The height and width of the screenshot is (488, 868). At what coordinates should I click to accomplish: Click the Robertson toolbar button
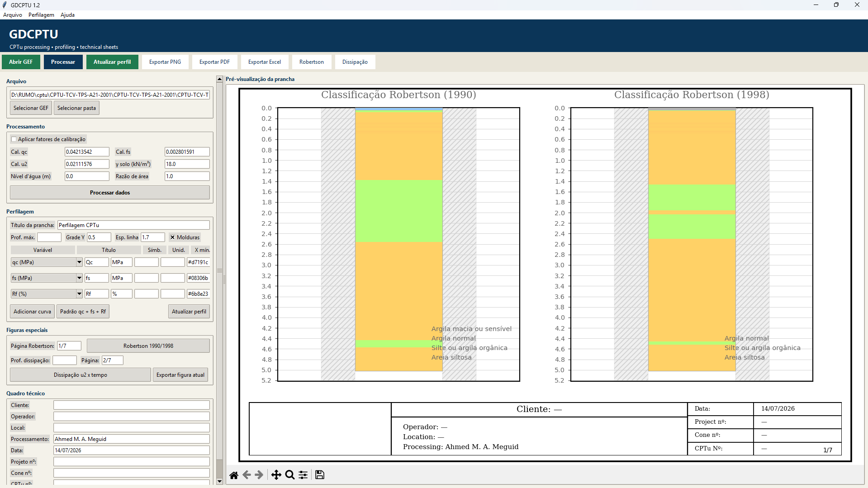pos(312,62)
